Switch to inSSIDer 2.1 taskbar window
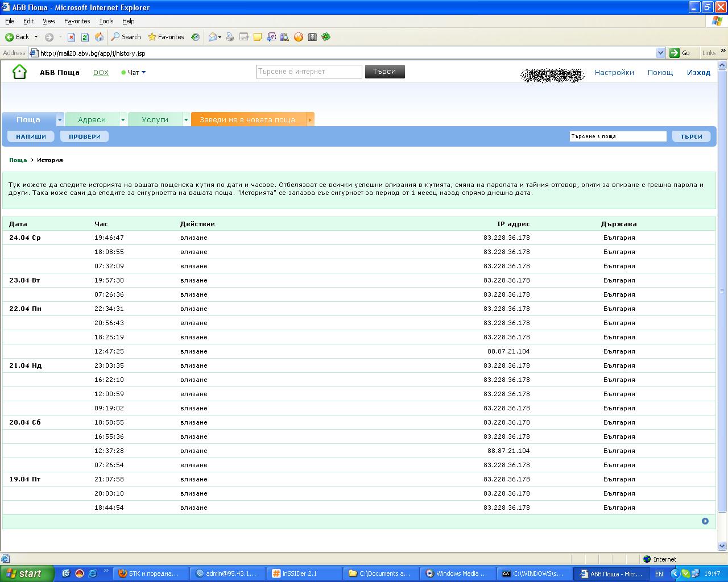The height and width of the screenshot is (582, 728). 304,573
